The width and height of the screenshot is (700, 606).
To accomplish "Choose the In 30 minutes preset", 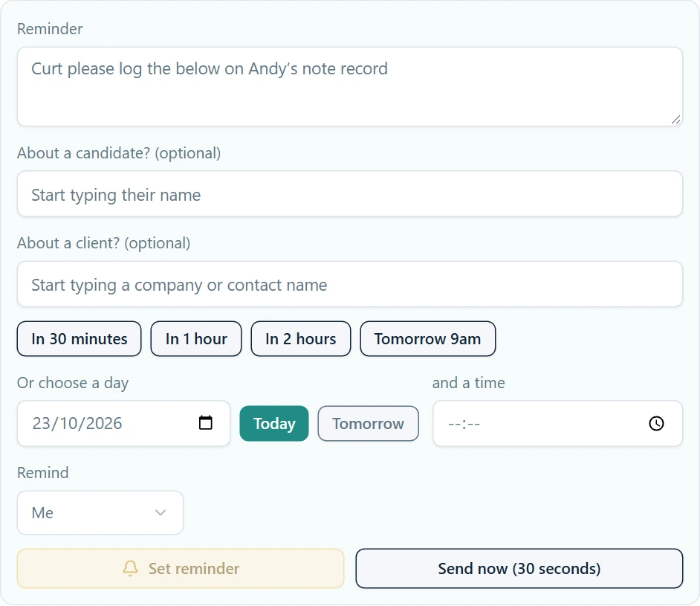I will click(79, 339).
